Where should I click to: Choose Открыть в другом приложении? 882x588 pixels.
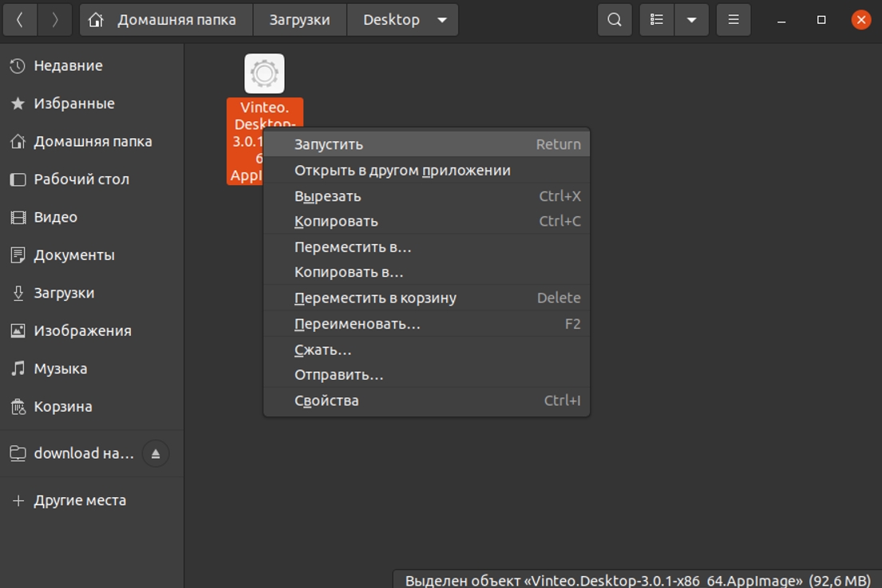pos(426,170)
